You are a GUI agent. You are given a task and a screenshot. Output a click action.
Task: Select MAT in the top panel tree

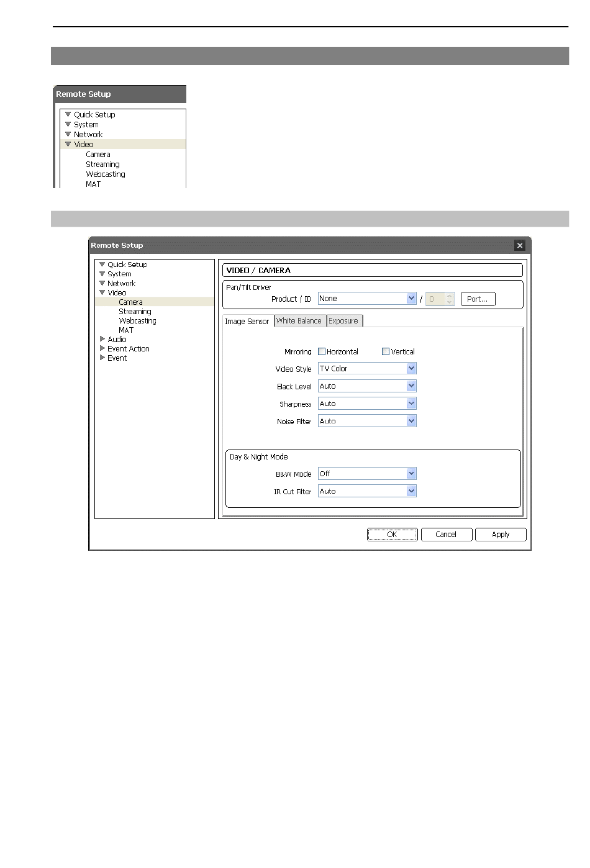[x=93, y=184]
